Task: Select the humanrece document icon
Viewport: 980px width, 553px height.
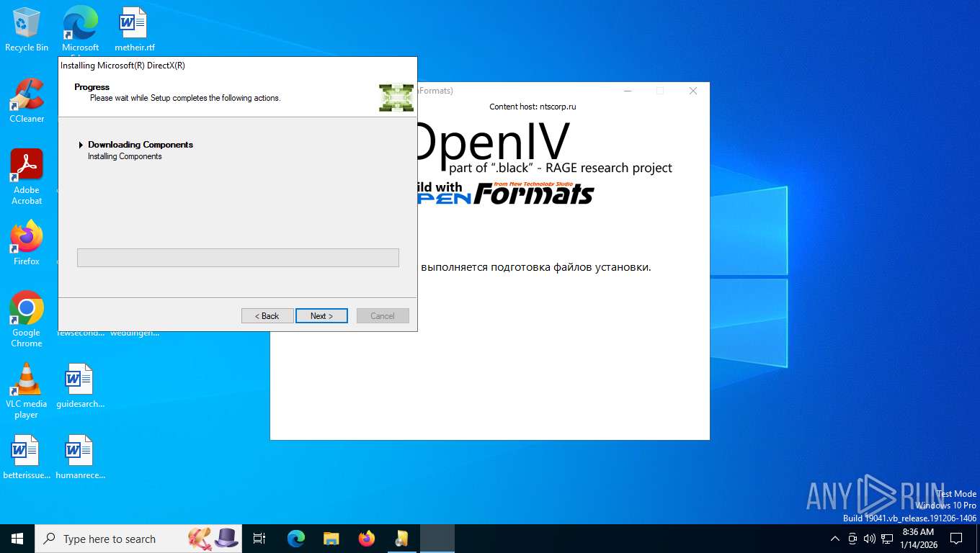Action: [80, 457]
